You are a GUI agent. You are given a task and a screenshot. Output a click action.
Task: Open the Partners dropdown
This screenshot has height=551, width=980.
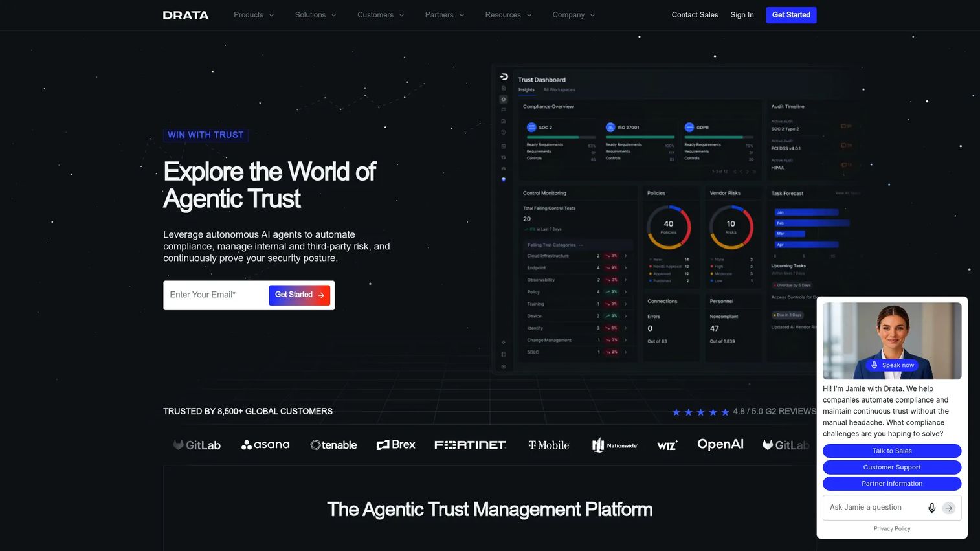click(x=445, y=15)
